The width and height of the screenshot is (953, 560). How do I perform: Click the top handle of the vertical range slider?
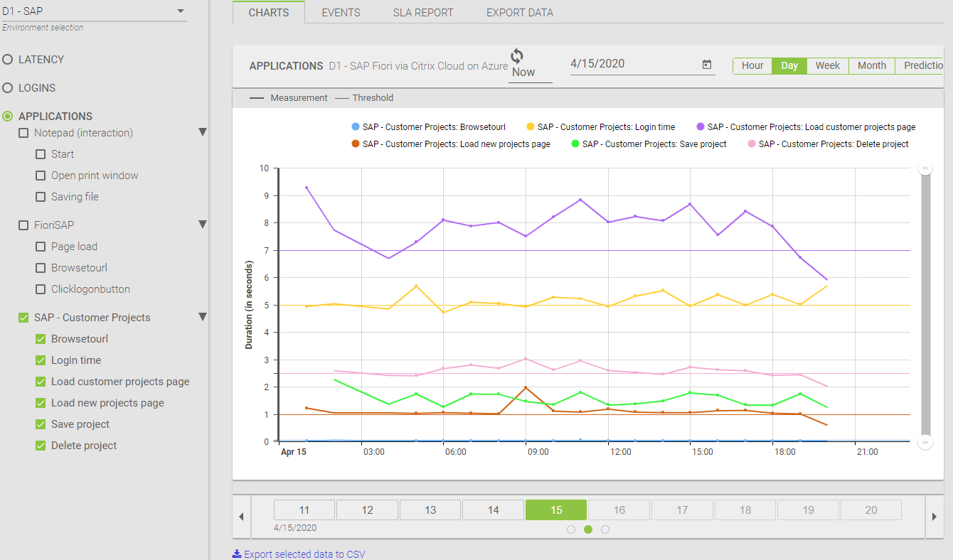pos(925,168)
